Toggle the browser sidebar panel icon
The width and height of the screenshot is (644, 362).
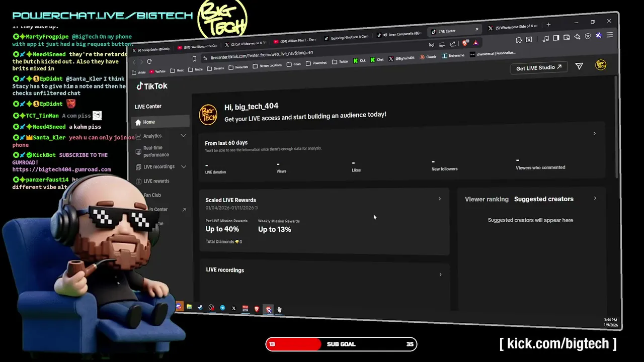[x=556, y=38]
